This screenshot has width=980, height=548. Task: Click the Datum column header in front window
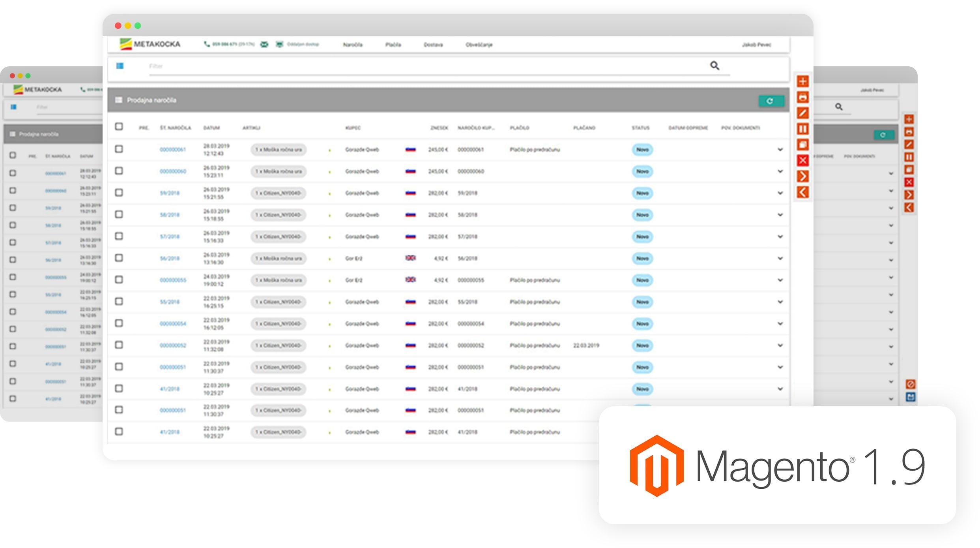coord(211,128)
